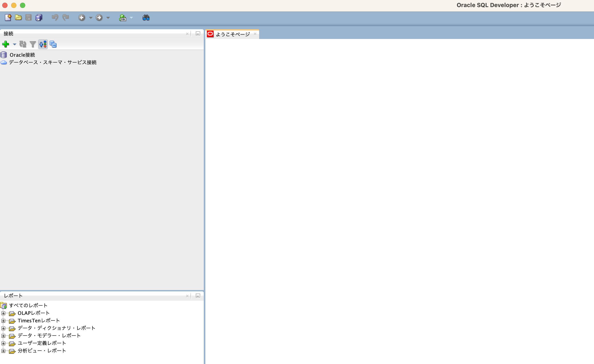Select the Oracle接続 node
Screen dimensions: 594x364
point(22,55)
